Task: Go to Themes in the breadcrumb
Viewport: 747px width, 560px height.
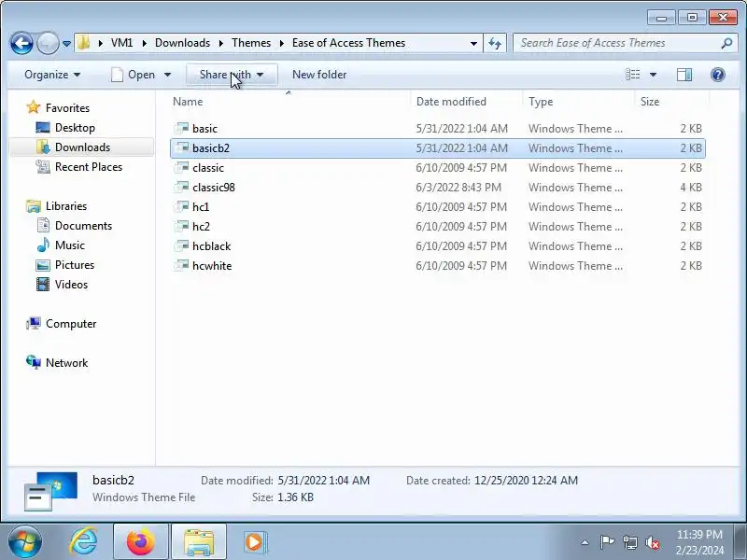Action: 251,43
